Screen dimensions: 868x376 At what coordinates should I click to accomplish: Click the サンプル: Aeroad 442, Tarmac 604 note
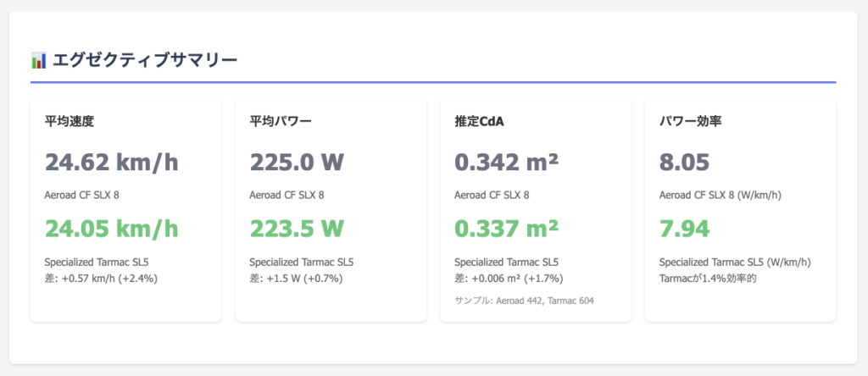click(x=525, y=300)
